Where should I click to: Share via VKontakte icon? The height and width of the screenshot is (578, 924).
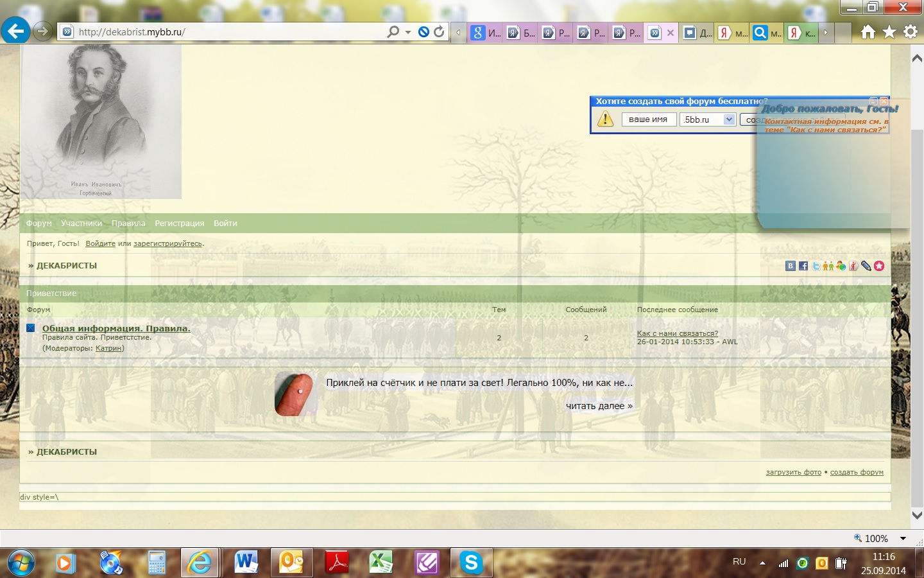pos(791,266)
